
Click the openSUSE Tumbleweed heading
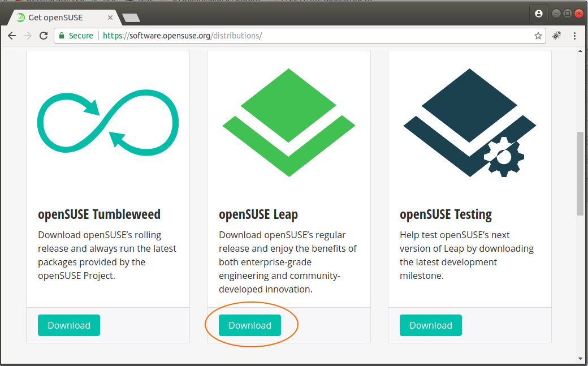click(99, 214)
